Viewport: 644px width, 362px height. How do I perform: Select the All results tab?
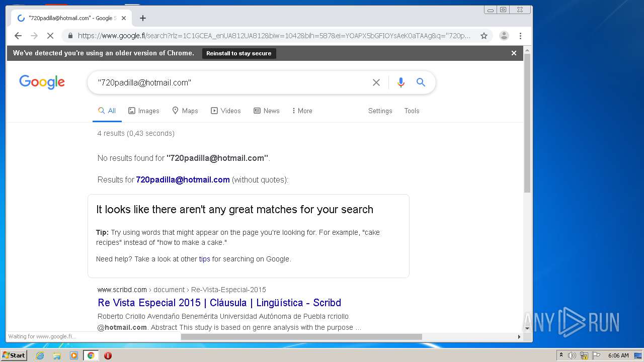click(107, 111)
